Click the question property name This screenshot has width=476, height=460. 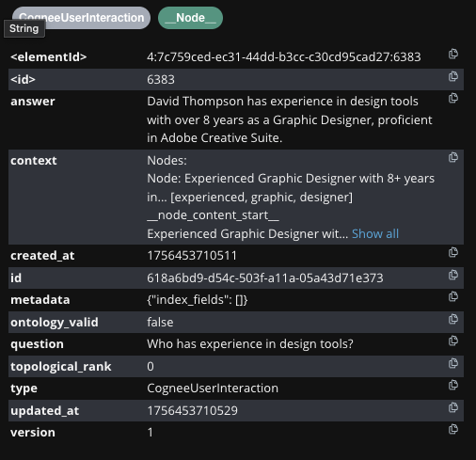(x=37, y=344)
